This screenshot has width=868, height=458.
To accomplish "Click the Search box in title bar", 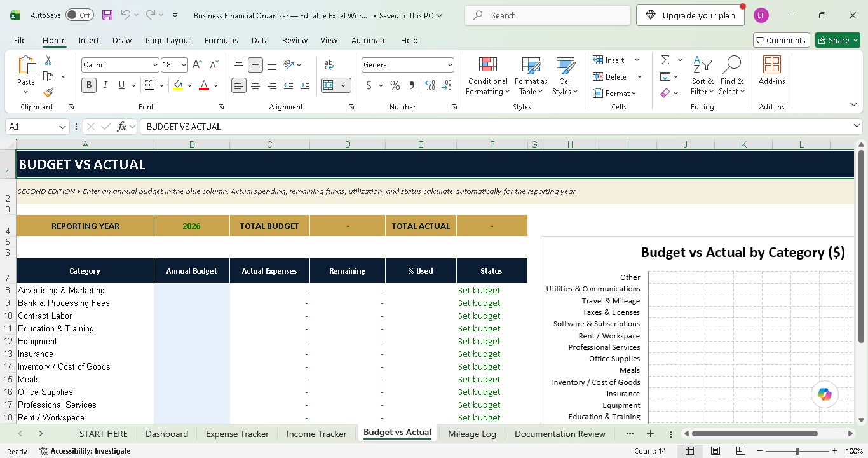I will point(548,15).
